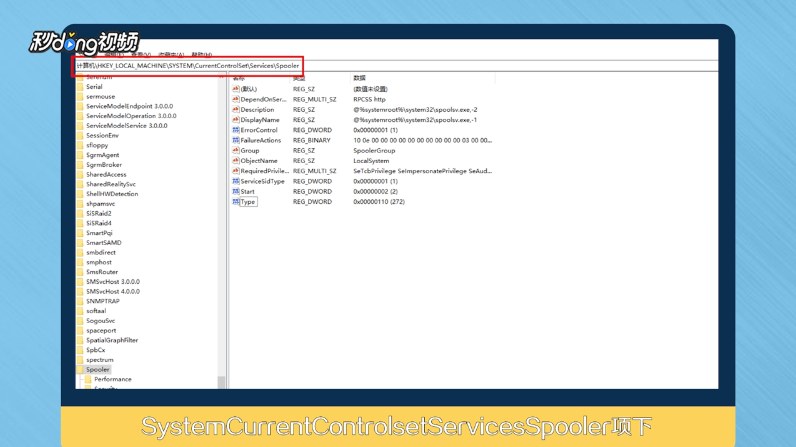Click the key tree vertical scrollbar thumb

click(x=221, y=382)
